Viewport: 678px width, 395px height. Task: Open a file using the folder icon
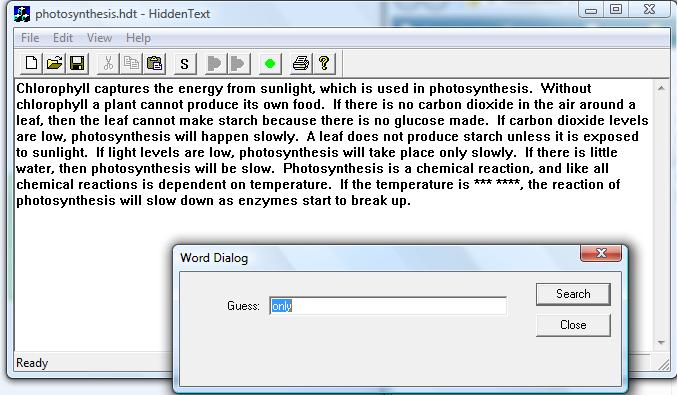pyautogui.click(x=54, y=64)
